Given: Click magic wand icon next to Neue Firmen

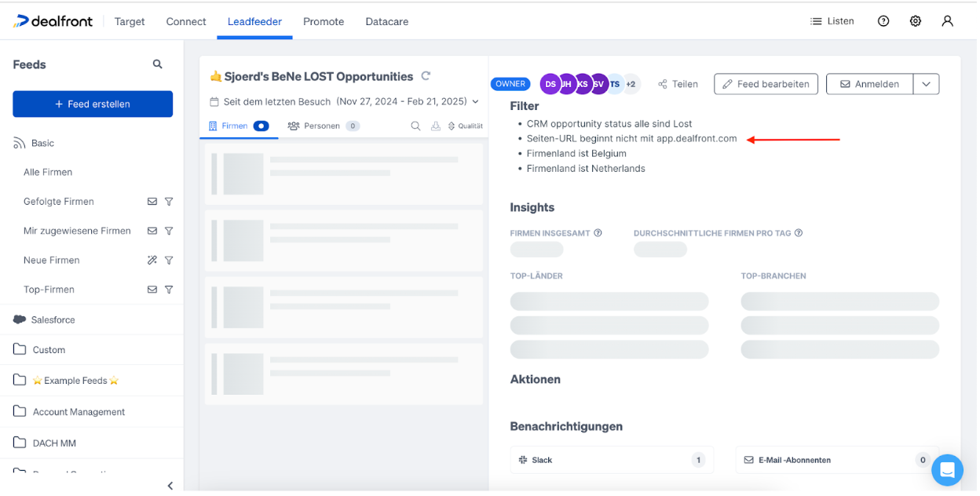Looking at the screenshot, I should 152,260.
